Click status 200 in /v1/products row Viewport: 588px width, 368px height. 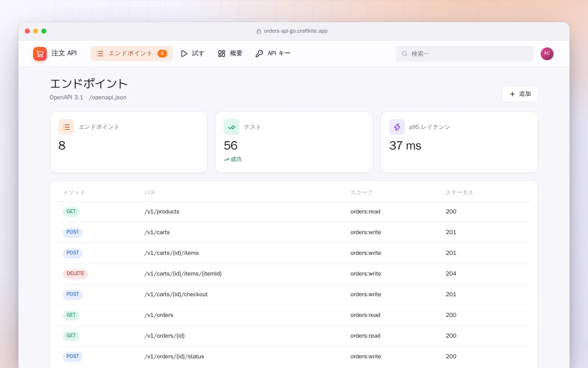pyautogui.click(x=451, y=212)
